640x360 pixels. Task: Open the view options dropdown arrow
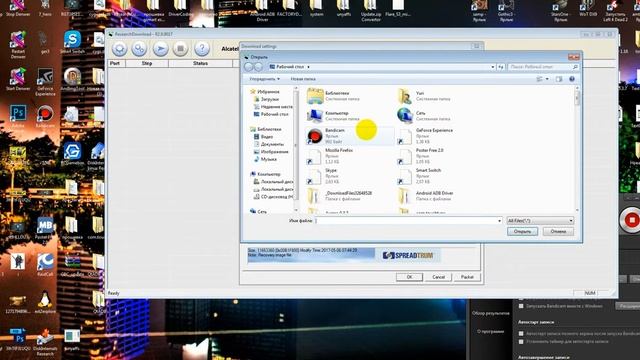[547, 79]
